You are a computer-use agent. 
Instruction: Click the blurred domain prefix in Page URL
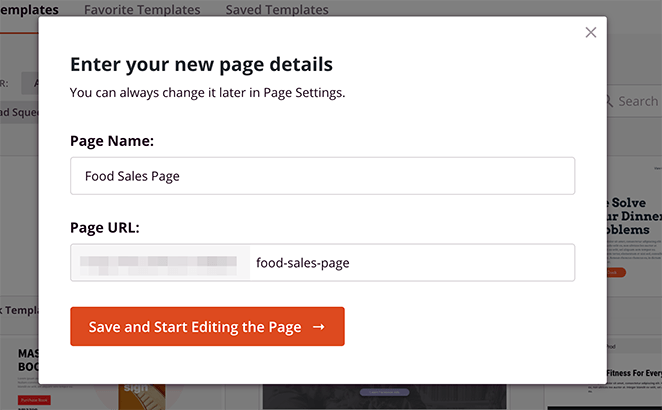click(x=160, y=263)
